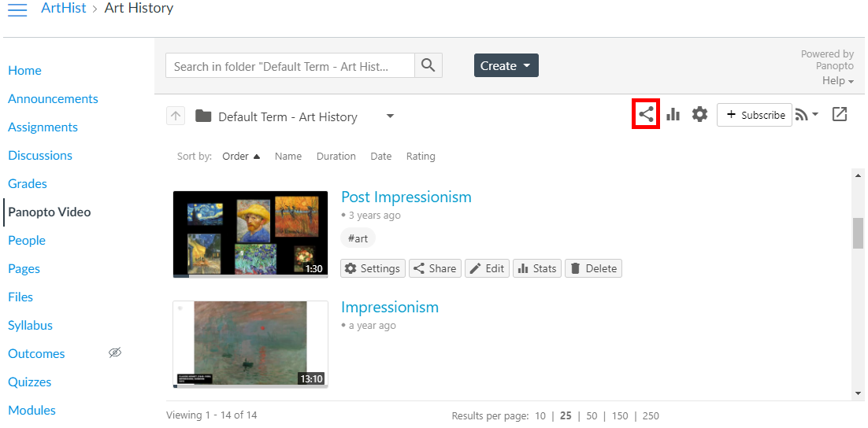Click the video list scrollbar thumb
Image resolution: width=868 pixels, height=428 pixels.
pyautogui.click(x=858, y=233)
